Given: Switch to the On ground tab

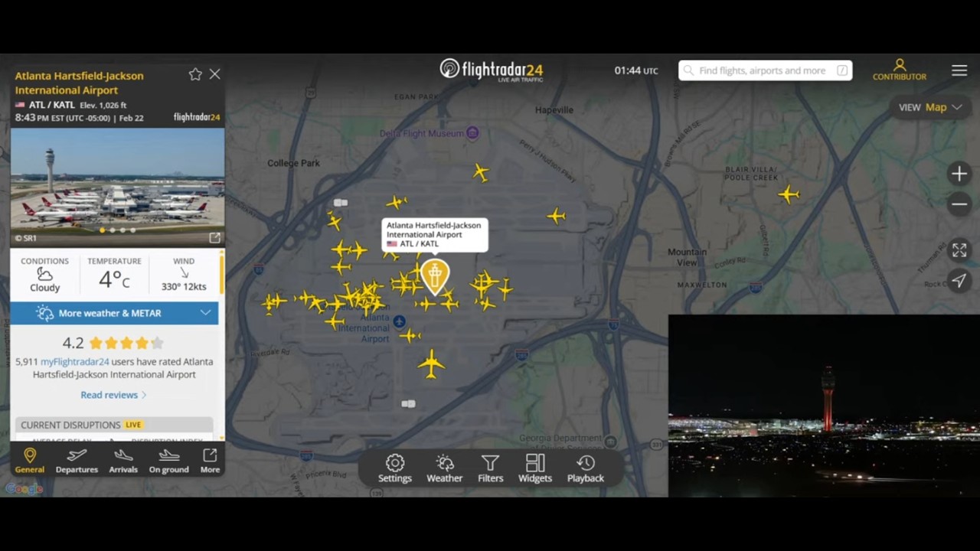Looking at the screenshot, I should tap(168, 461).
